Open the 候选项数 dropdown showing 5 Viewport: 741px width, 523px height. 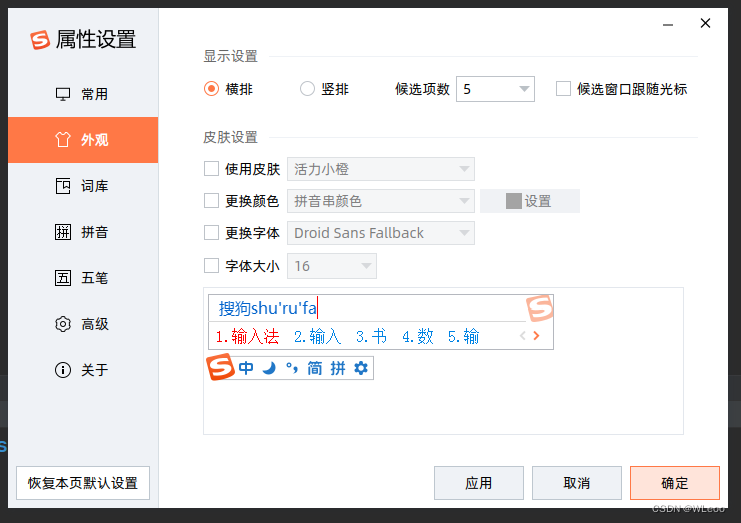click(x=495, y=89)
